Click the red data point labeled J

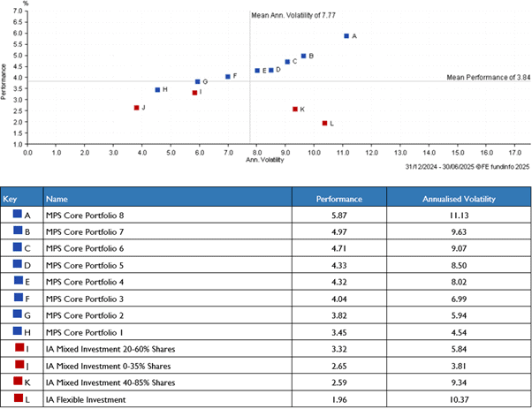coord(136,108)
